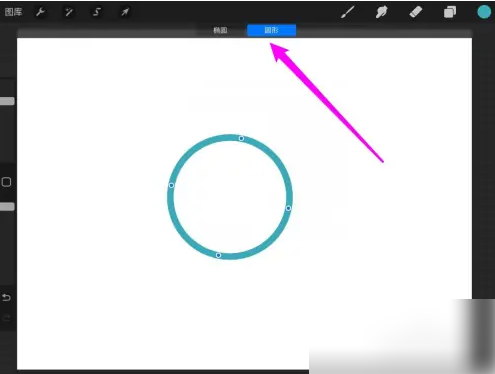Undo the last action with sidebar arrow

tap(6, 297)
